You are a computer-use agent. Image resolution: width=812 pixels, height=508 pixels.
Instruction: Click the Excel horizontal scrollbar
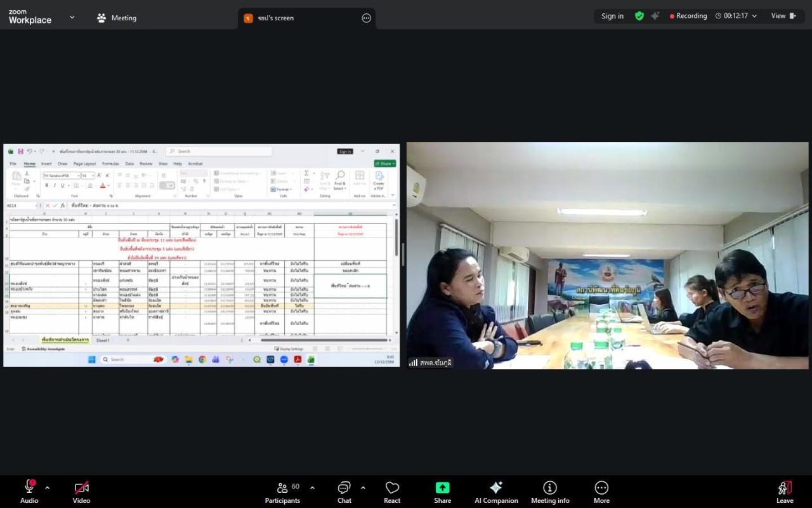point(324,340)
